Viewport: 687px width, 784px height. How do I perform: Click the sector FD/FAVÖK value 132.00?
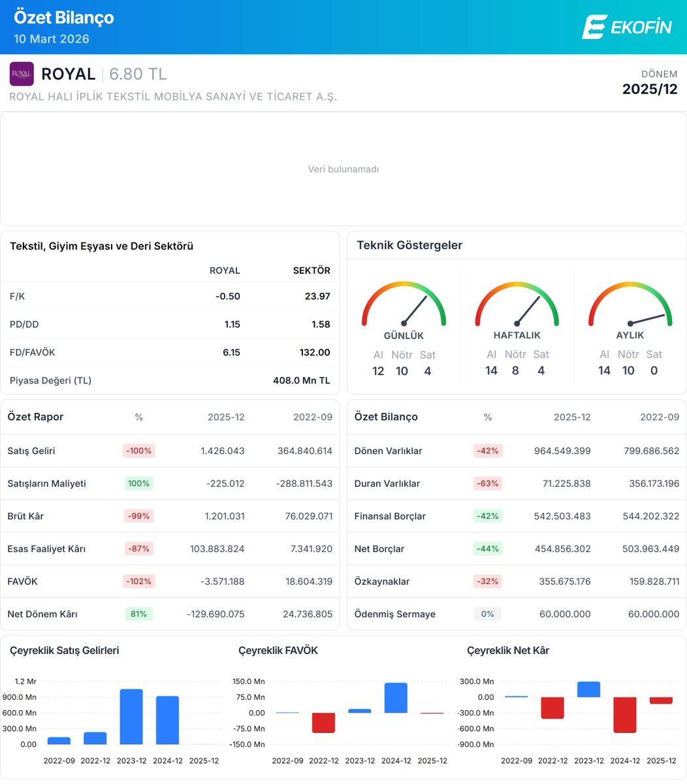[315, 353]
